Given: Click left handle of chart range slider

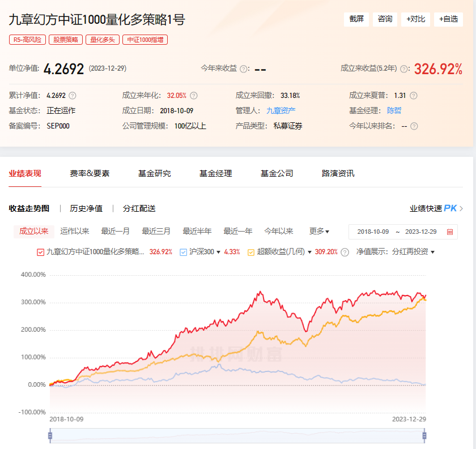Looking at the screenshot, I should click(50, 436).
